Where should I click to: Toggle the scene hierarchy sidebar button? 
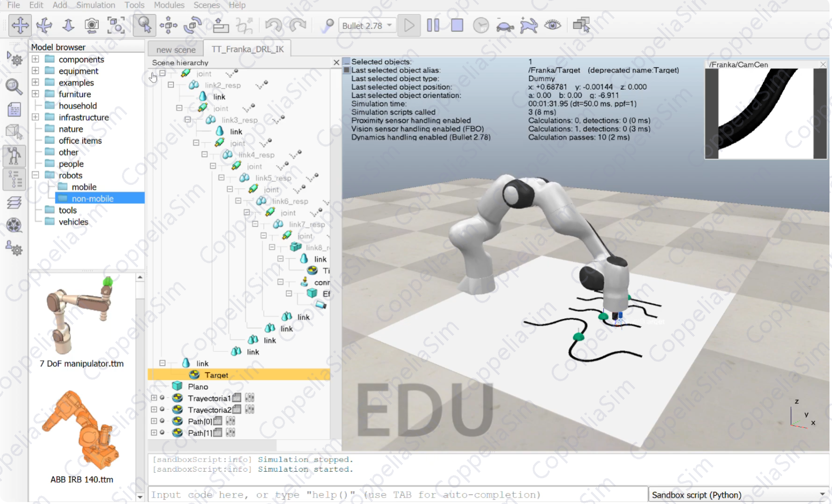click(x=14, y=179)
